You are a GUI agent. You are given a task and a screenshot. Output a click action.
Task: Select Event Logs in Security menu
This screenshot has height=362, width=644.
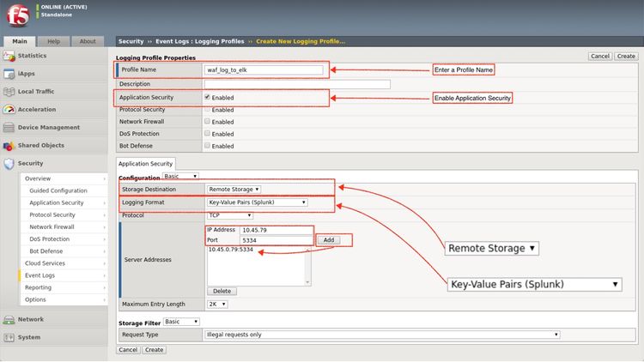(x=39, y=275)
